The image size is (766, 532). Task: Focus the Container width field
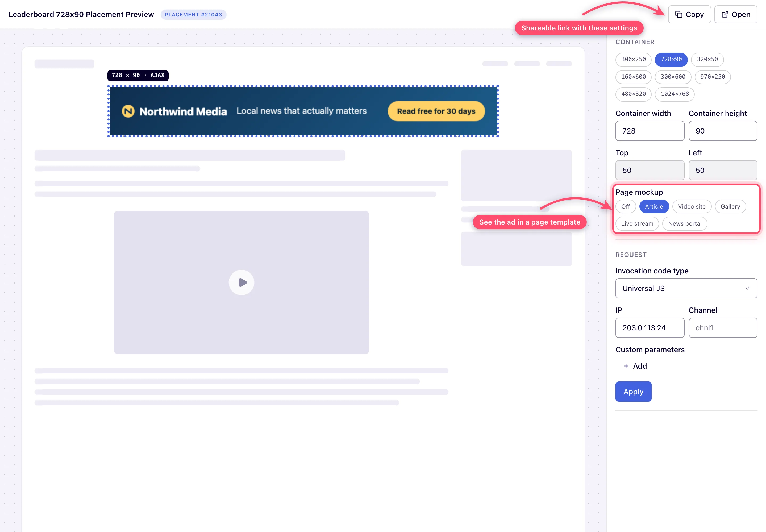click(x=650, y=131)
